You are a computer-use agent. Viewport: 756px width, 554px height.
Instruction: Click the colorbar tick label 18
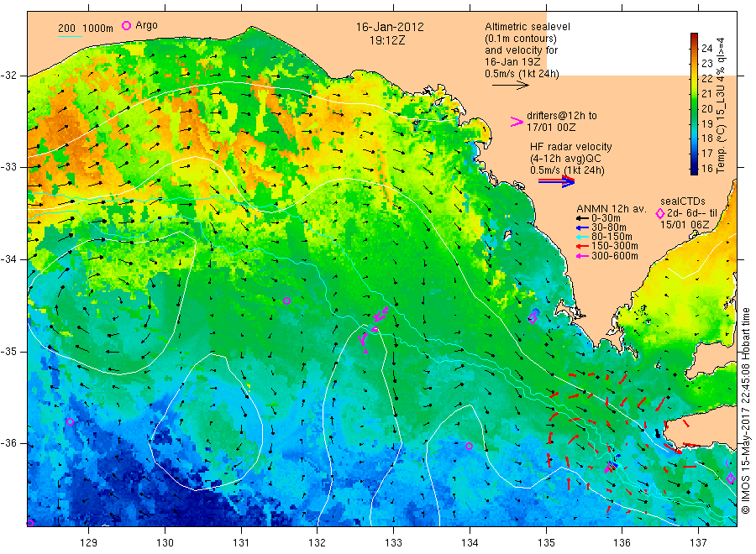pyautogui.click(x=706, y=138)
